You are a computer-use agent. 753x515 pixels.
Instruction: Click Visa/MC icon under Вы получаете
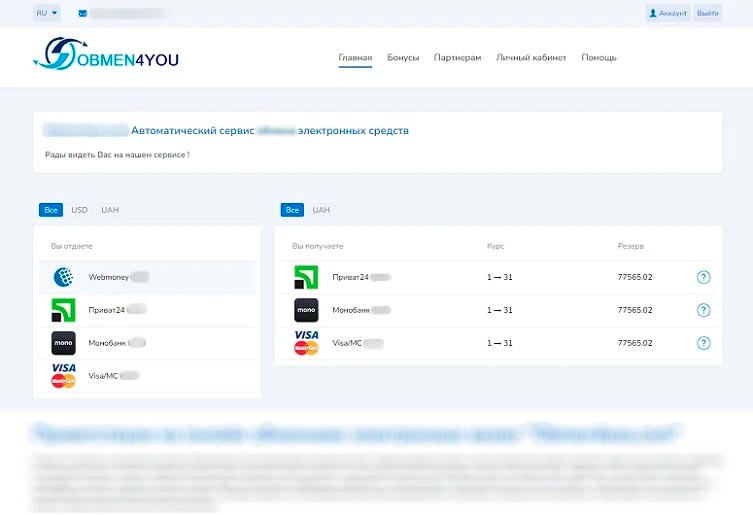point(306,342)
